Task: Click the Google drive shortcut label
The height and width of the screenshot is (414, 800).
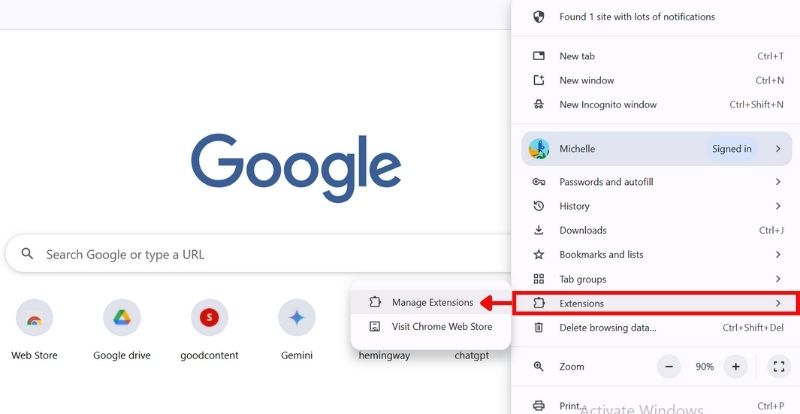Action: point(122,355)
